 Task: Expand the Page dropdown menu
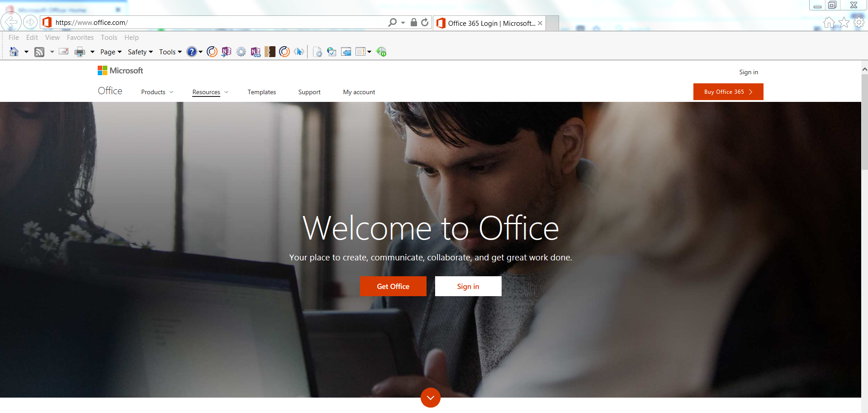[x=111, y=52]
